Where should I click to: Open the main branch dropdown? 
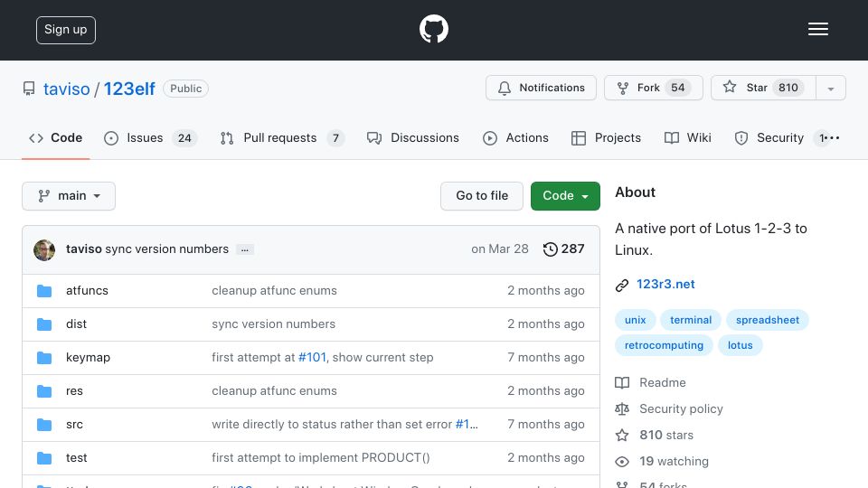tap(69, 196)
